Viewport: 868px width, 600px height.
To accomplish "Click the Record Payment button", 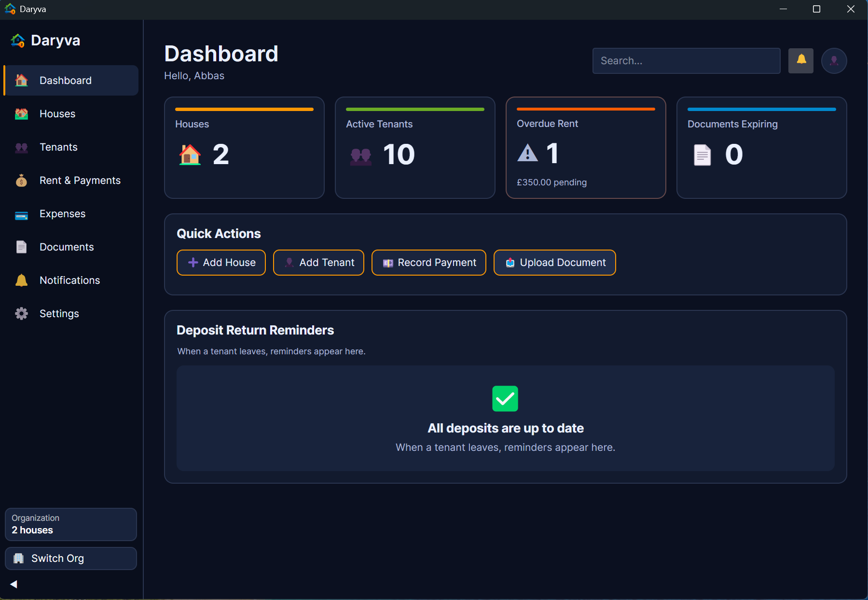I will [x=428, y=263].
